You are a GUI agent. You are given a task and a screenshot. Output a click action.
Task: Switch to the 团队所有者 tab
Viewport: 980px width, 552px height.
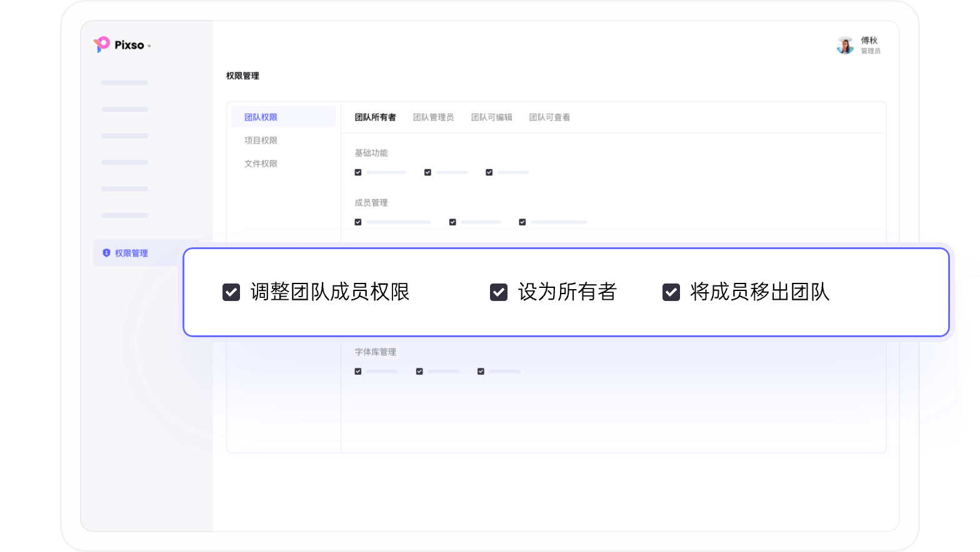[x=375, y=117]
